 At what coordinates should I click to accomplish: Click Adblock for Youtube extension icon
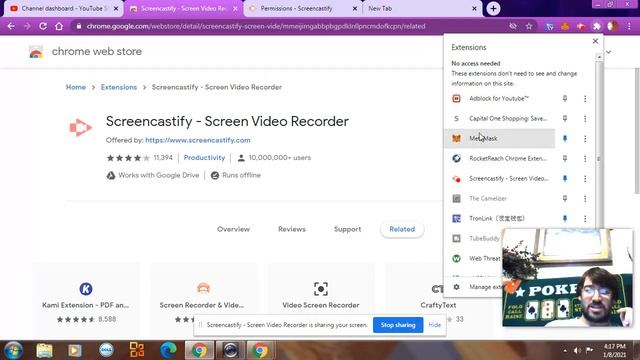pyautogui.click(x=456, y=98)
